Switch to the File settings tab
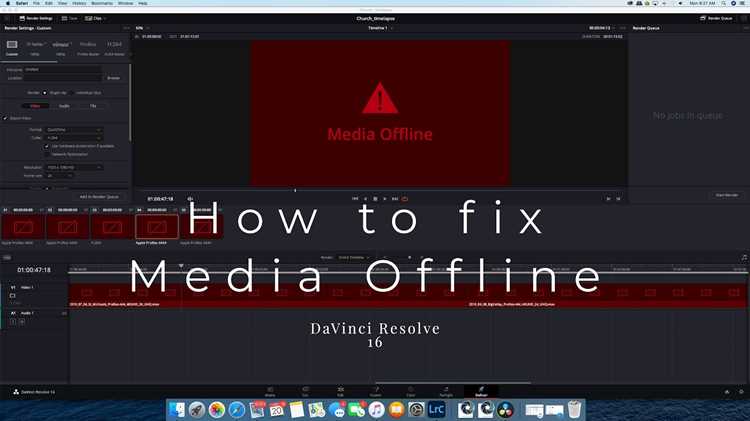Screen dimensions: 750x421 (93, 106)
